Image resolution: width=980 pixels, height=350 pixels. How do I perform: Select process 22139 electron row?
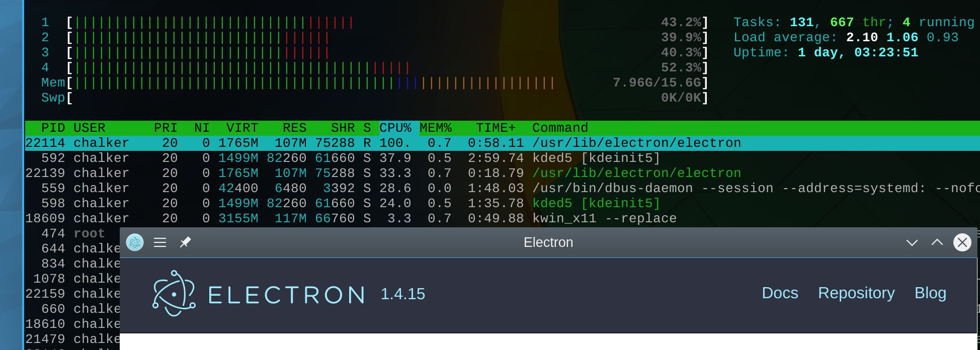(x=503, y=173)
